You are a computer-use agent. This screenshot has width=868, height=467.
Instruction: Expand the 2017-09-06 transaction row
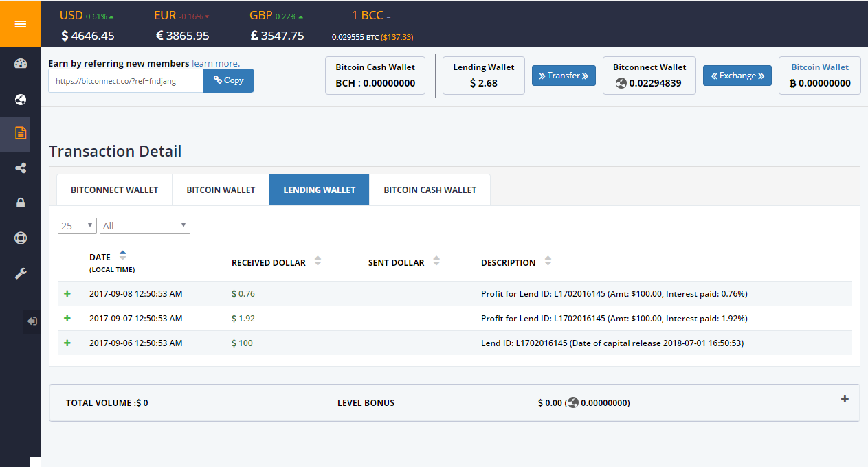click(x=67, y=343)
